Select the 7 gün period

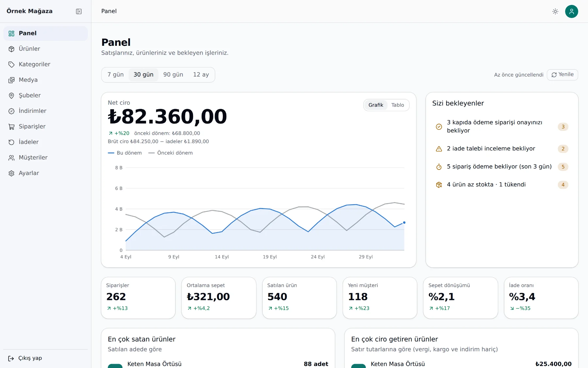click(x=116, y=75)
